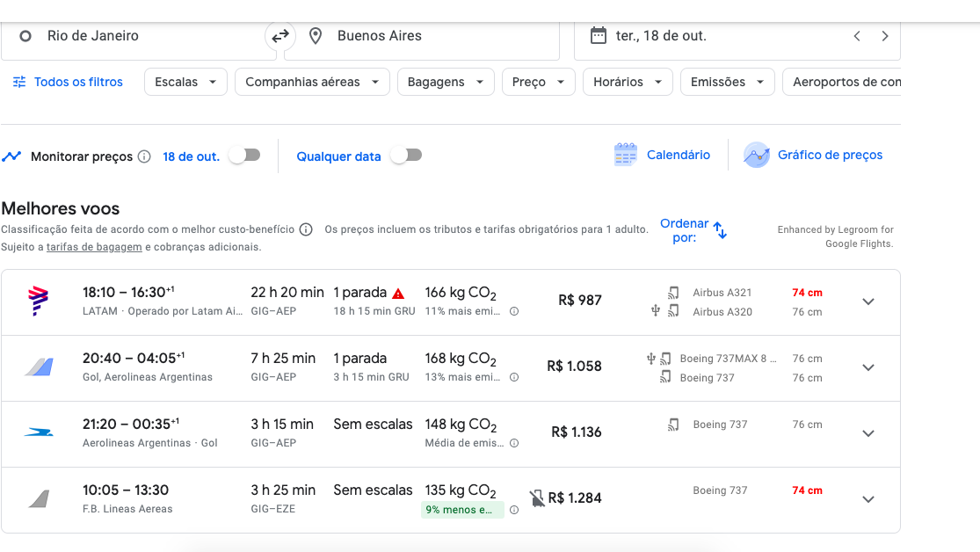Image resolution: width=980 pixels, height=552 pixels.
Task: Open the Emissões filter menu
Action: coord(727,82)
